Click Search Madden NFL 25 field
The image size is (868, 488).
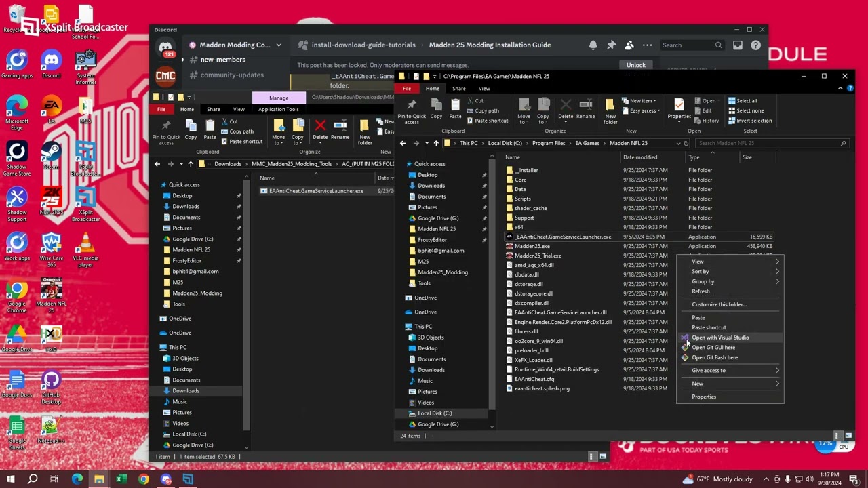tap(772, 143)
